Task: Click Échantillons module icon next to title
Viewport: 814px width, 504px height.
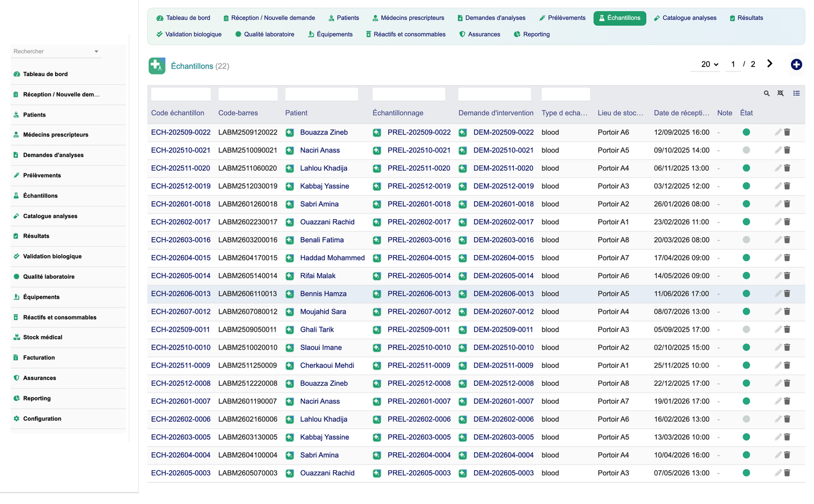Action: point(157,66)
